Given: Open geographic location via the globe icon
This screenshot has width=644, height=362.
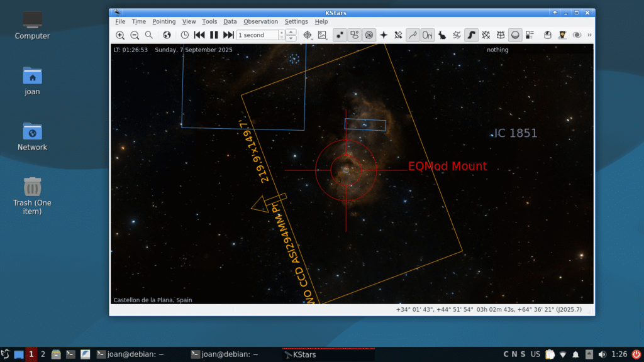Looking at the screenshot, I should [x=167, y=35].
